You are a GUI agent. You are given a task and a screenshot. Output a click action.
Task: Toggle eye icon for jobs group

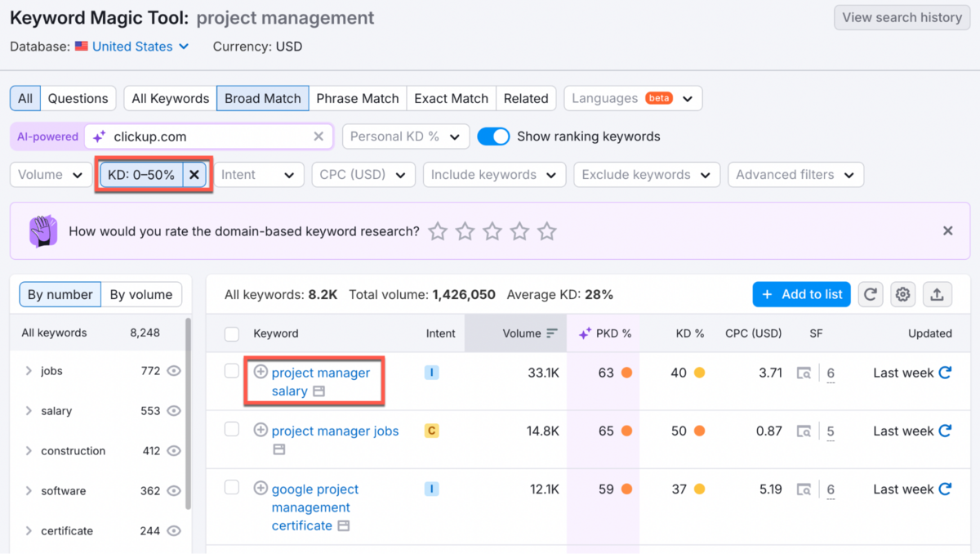[x=173, y=371]
